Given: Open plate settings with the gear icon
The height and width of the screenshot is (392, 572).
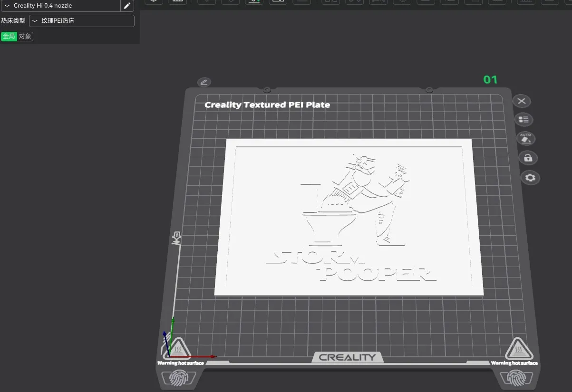Looking at the screenshot, I should pyautogui.click(x=530, y=177).
